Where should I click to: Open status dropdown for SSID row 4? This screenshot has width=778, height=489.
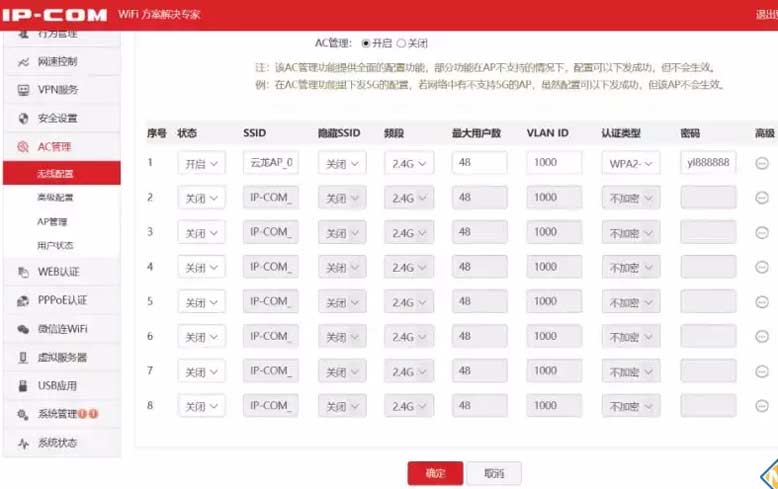(x=201, y=267)
